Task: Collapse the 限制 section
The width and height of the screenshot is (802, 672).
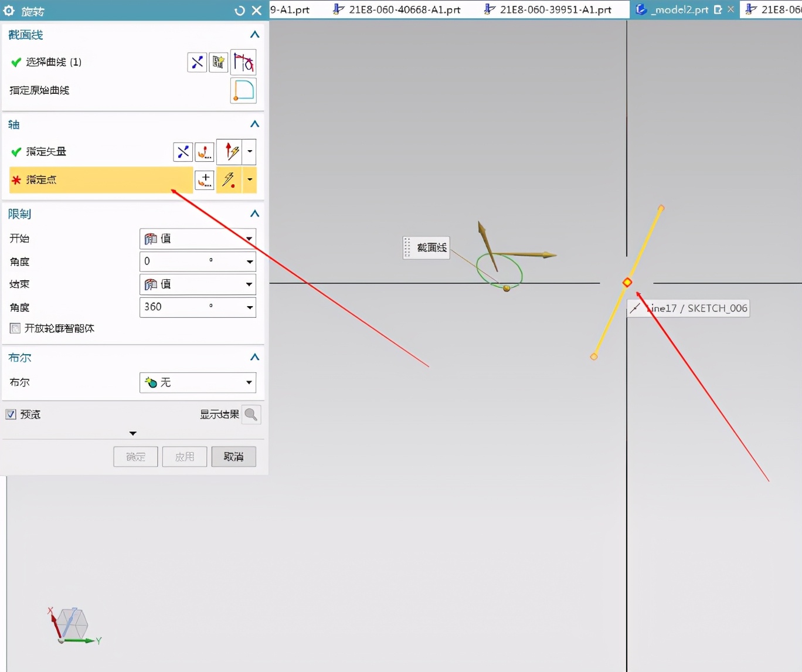Action: pos(254,213)
